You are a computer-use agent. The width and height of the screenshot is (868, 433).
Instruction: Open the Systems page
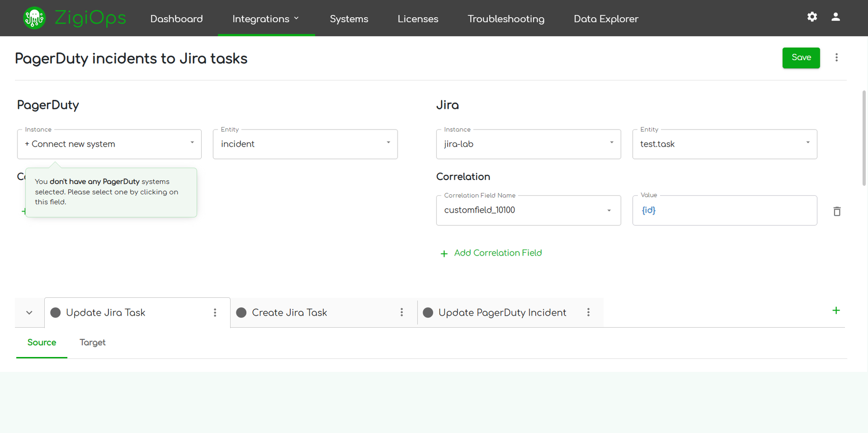[349, 19]
